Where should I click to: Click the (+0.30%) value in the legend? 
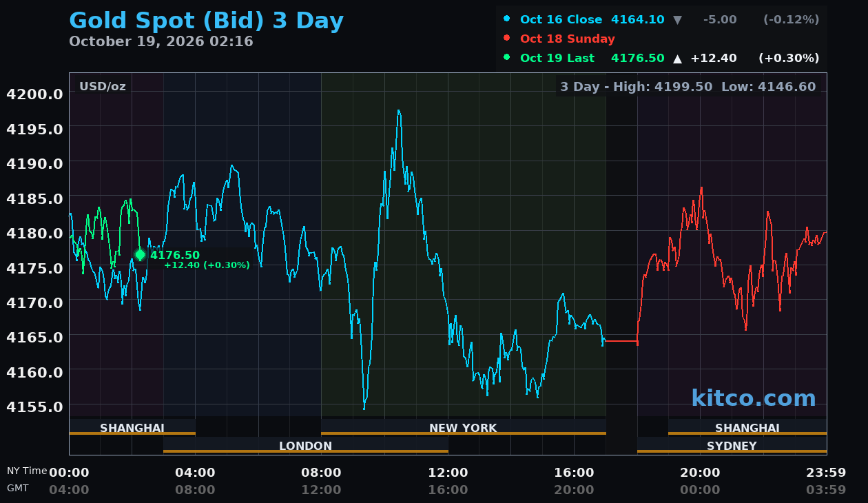789,58
